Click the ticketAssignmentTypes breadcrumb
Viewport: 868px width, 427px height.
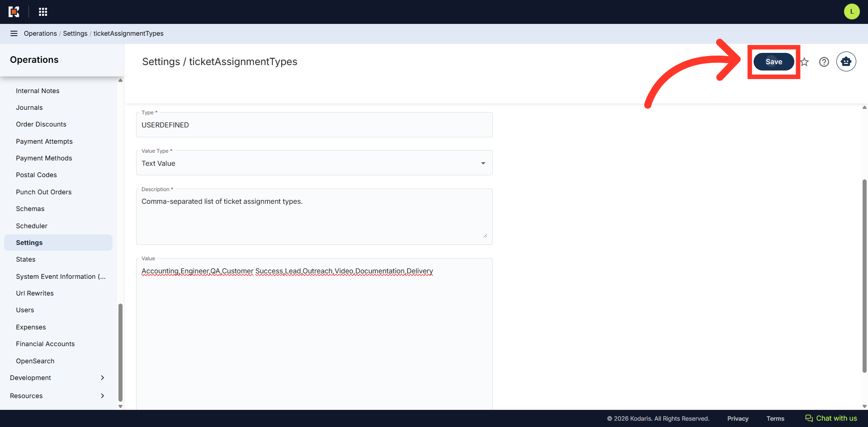coord(128,33)
